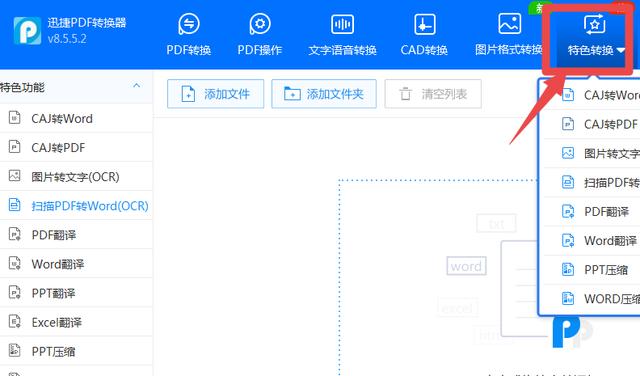Click the 迅捷PDF转换器 title text
640x376 pixels.
click(x=87, y=22)
